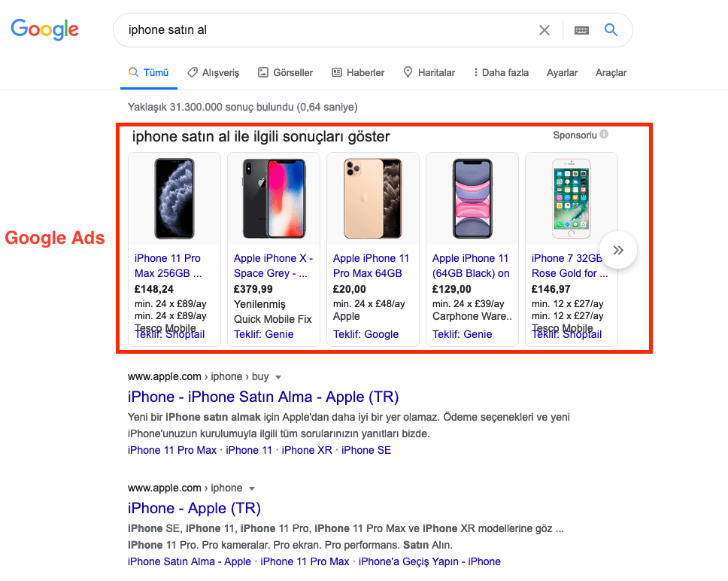728x581 pixels.
Task: Open Ayarlar settings menu
Action: click(562, 73)
